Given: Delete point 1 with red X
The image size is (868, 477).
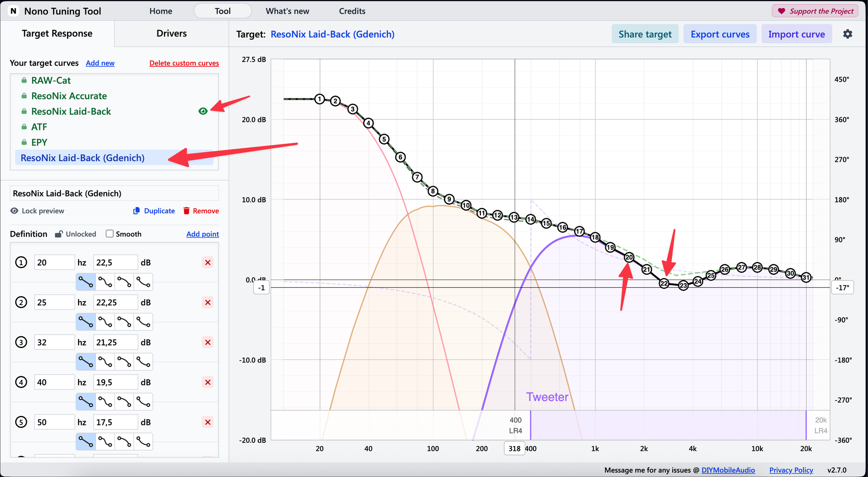Looking at the screenshot, I should click(208, 263).
